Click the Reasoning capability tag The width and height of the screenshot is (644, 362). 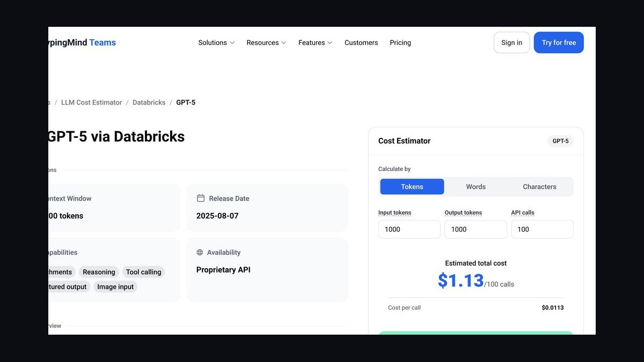coord(99,272)
